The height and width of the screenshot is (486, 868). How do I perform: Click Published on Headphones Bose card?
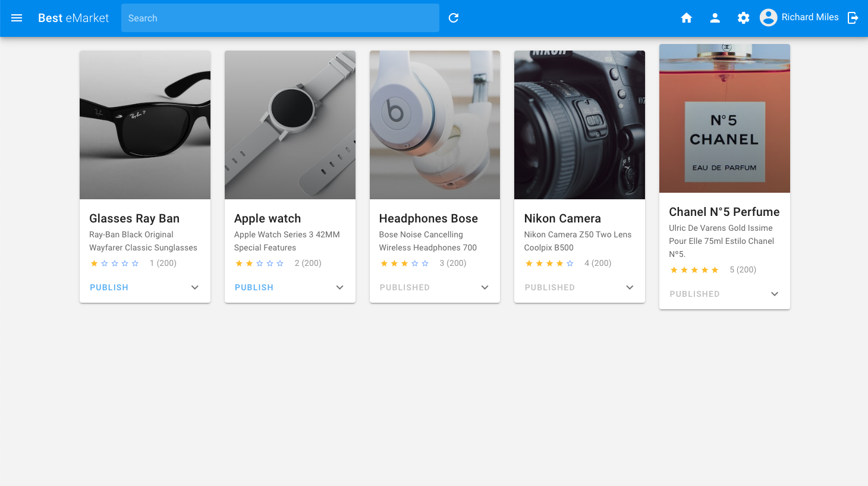coord(405,287)
